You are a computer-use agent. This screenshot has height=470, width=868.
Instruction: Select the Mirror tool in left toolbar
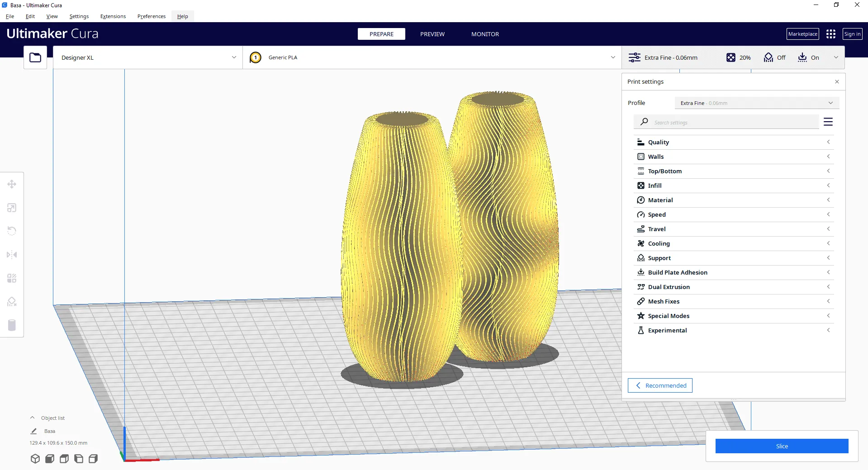click(12, 255)
